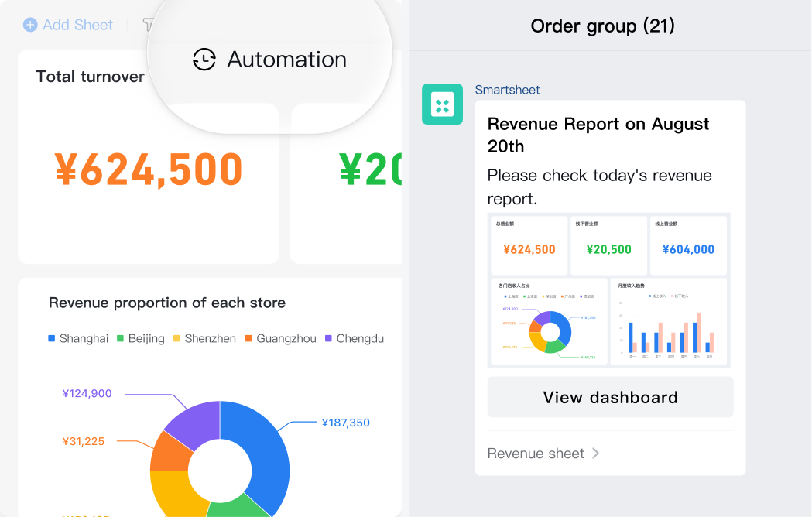Open the dashboard preview thumbnail image
The width and height of the screenshot is (812, 517).
click(608, 289)
